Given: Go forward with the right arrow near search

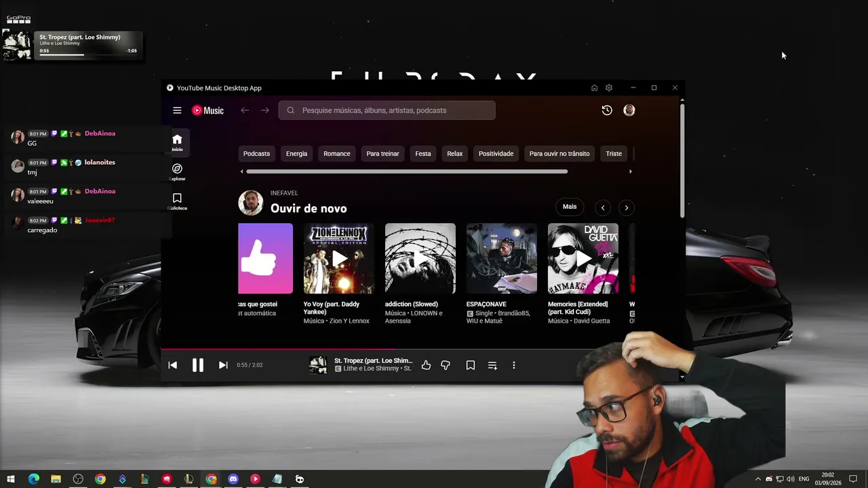Looking at the screenshot, I should click(265, 110).
